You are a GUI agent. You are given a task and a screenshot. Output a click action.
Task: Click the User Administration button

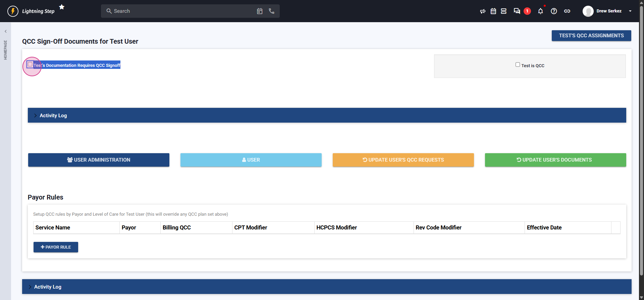(99, 160)
